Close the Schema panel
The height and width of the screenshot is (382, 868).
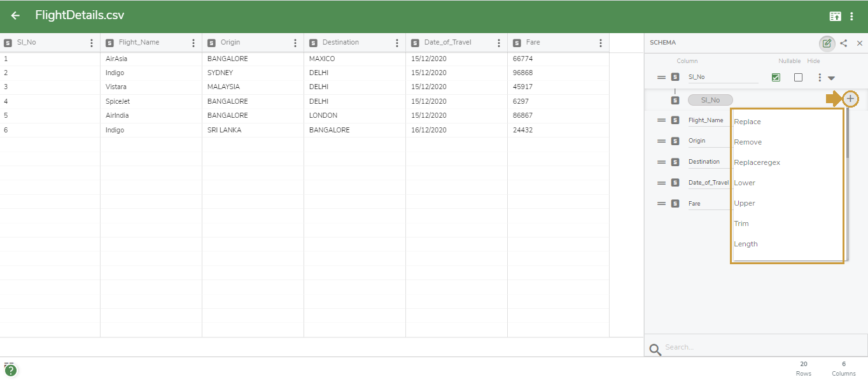click(x=860, y=43)
